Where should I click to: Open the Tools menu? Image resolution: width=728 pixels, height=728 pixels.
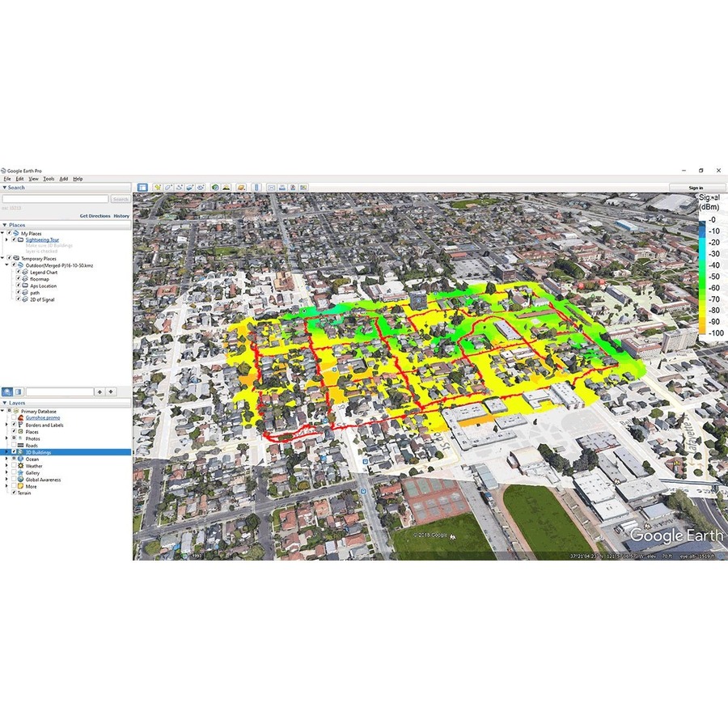point(49,179)
